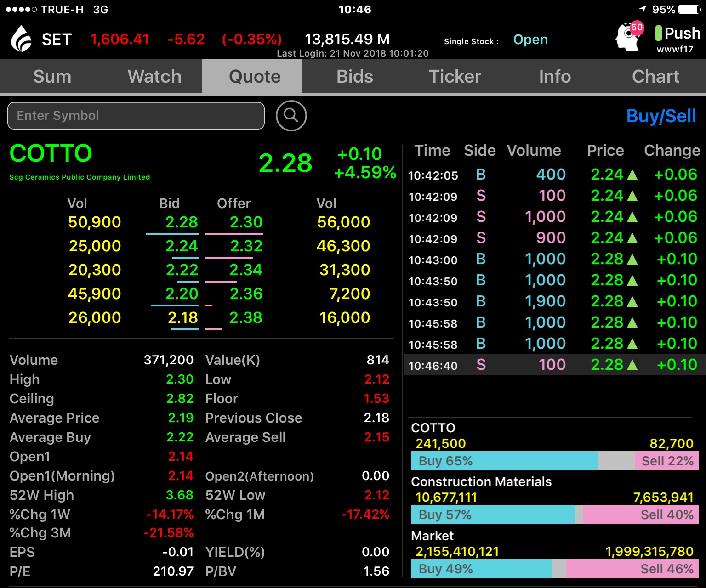The width and height of the screenshot is (706, 588).
Task: Tap the signal strength dots
Action: pos(21,9)
